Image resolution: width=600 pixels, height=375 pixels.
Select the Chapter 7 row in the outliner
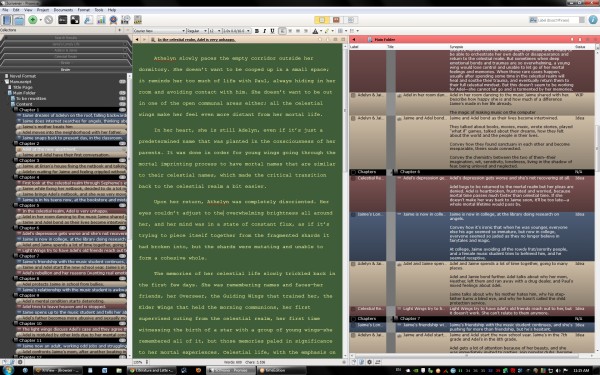(x=472, y=318)
